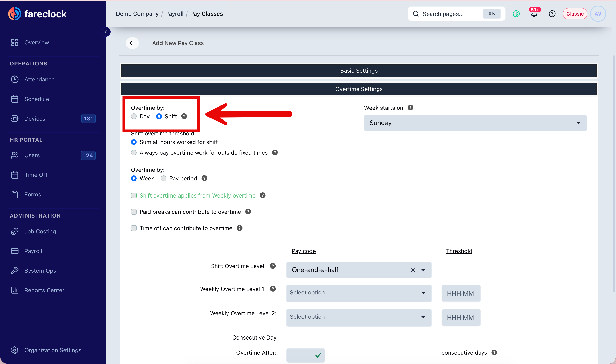
Task: Switch to the Classic view button
Action: pyautogui.click(x=575, y=14)
